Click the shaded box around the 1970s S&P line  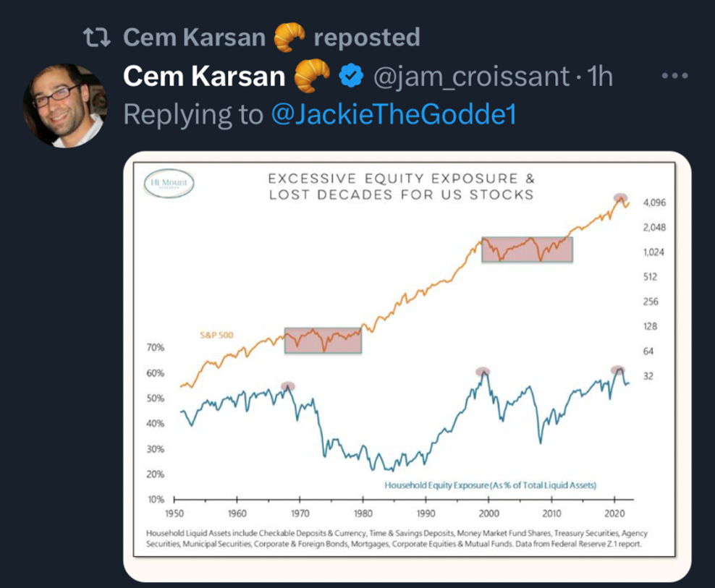click(x=323, y=340)
